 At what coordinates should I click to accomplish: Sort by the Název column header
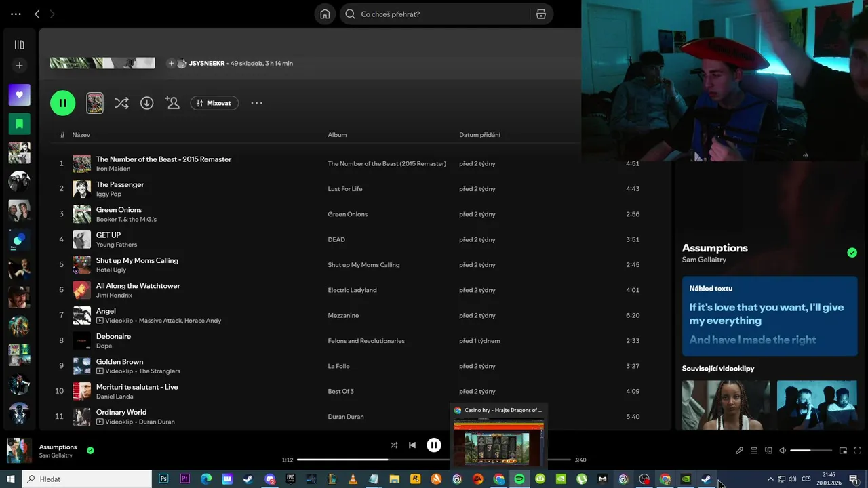81,135
